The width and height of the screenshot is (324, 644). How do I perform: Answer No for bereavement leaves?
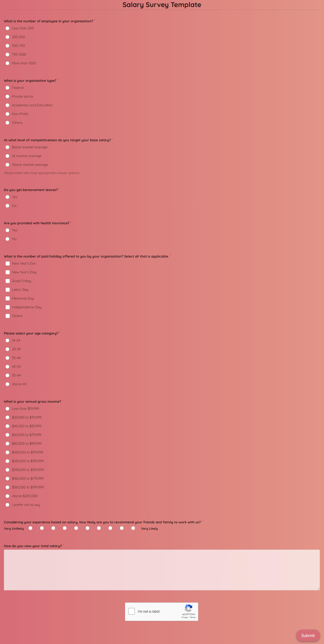tap(8, 206)
